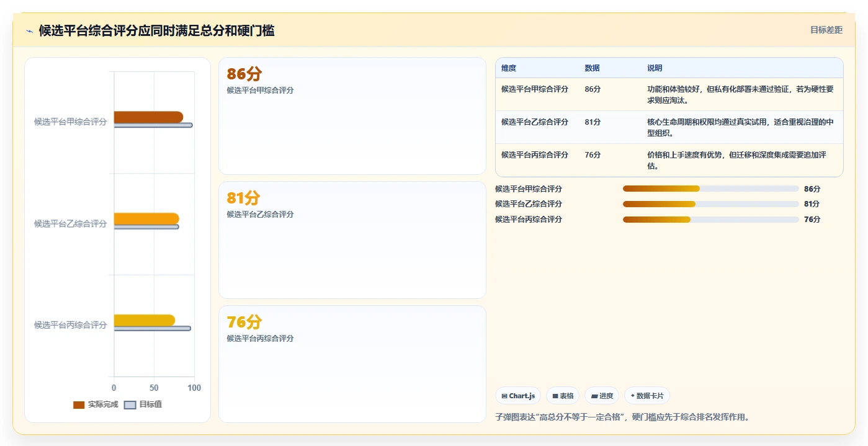
Task: Click table value 81分
Action: [593, 122]
